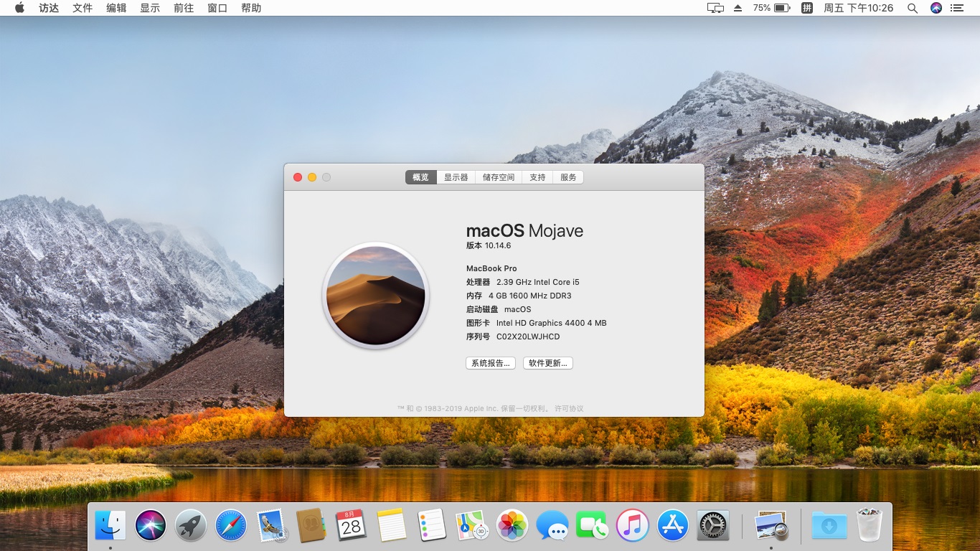This screenshot has height=551, width=980.
Task: Select the 概览 tab
Action: click(421, 177)
